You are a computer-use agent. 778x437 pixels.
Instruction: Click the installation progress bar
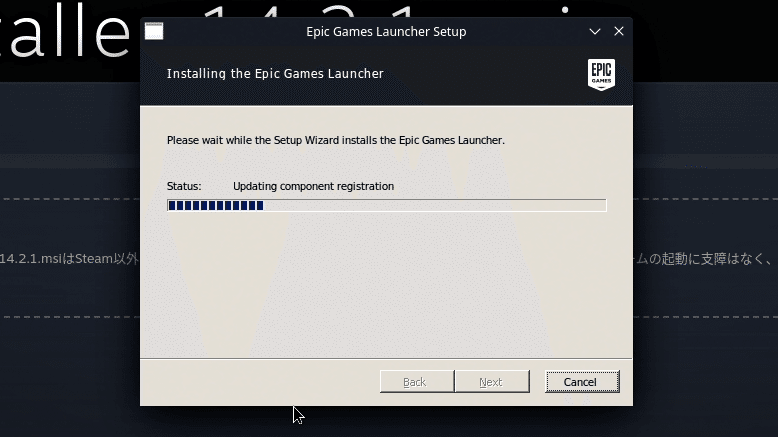[x=387, y=205]
